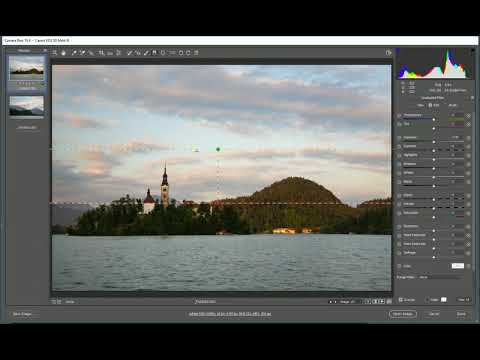The width and height of the screenshot is (480, 360).
Task: Click the Open Image button
Action: click(403, 314)
